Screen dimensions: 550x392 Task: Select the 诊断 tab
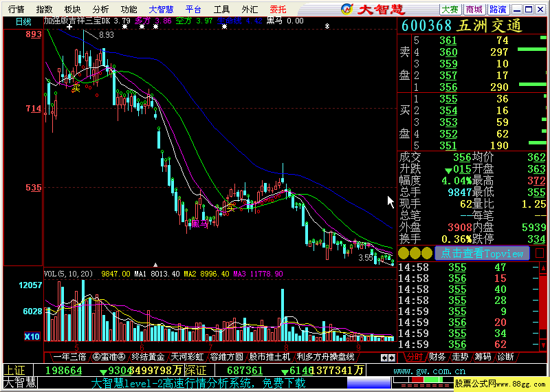(x=506, y=357)
